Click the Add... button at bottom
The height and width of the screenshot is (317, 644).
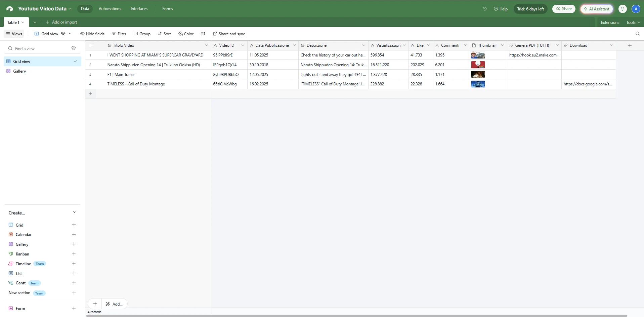pyautogui.click(x=114, y=304)
